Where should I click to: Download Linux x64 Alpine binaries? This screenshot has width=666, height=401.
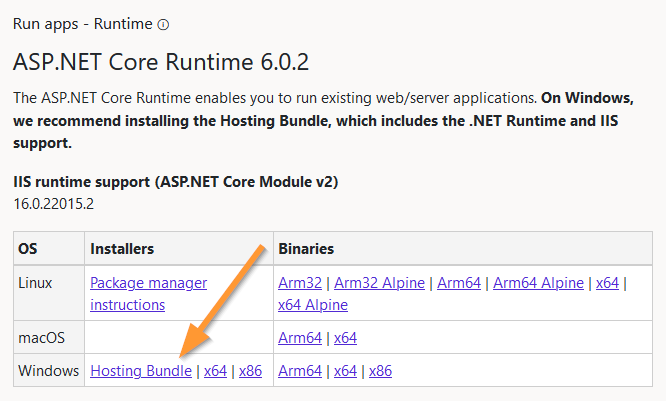[x=313, y=305]
